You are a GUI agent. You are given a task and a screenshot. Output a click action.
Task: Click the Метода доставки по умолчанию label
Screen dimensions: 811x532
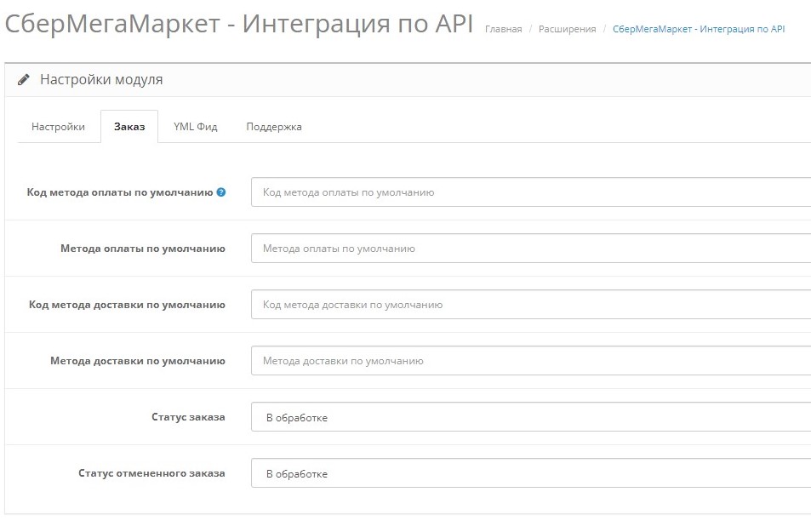138,361
